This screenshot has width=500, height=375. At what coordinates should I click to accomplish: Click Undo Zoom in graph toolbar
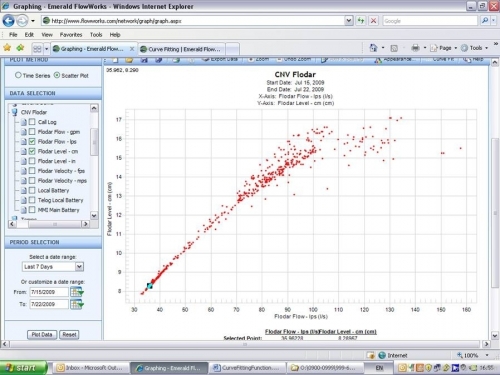coord(294,60)
